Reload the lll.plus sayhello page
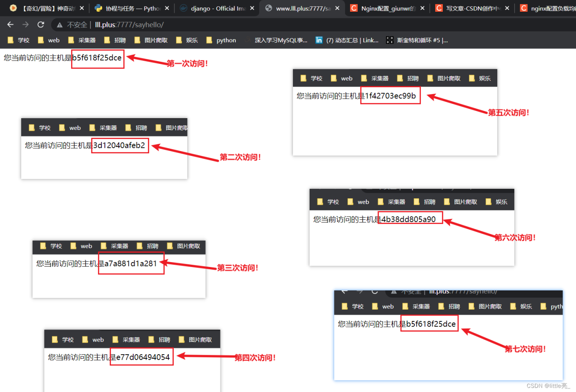The image size is (576, 392). tap(41, 25)
